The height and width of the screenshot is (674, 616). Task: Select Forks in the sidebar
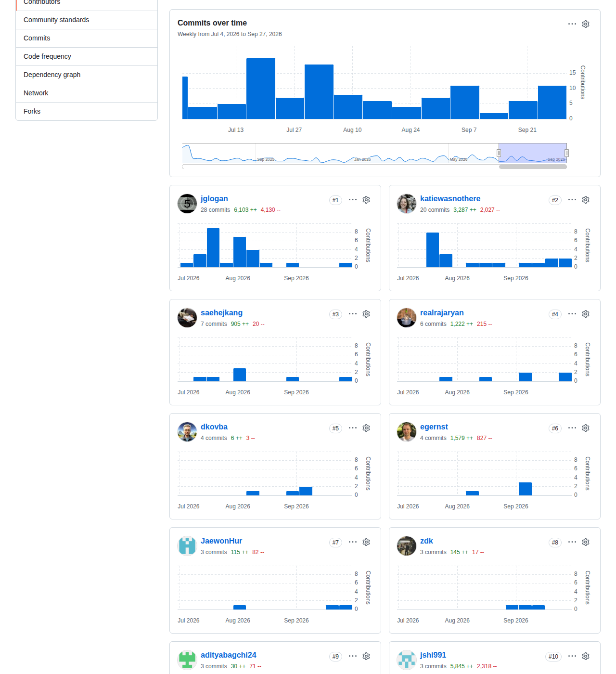[87, 111]
